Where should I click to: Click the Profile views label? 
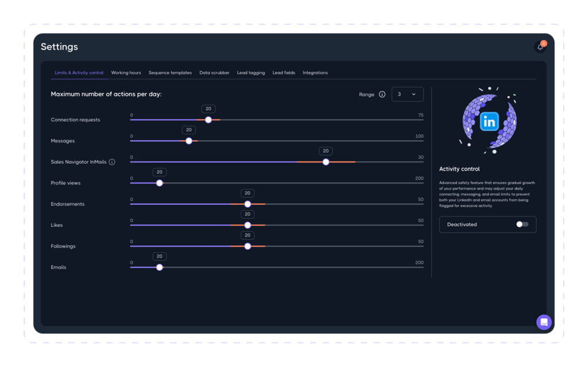[65, 183]
